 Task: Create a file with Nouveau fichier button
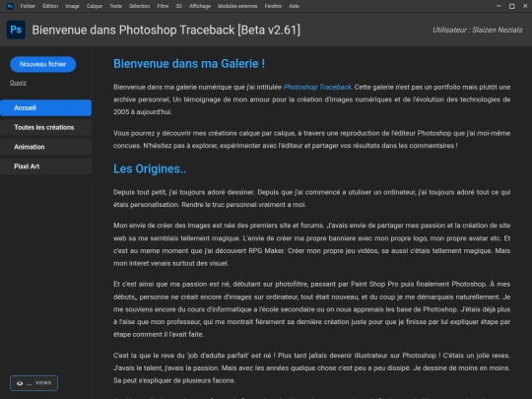pyautogui.click(x=42, y=64)
